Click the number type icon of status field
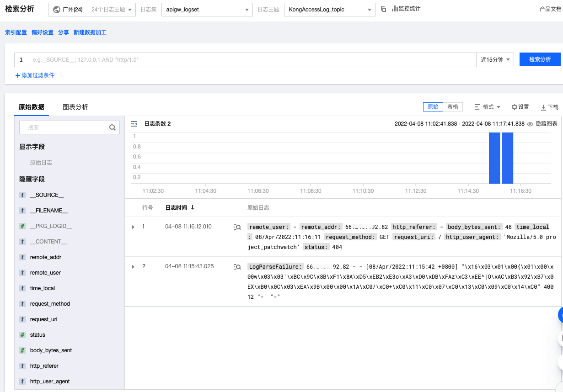 (x=22, y=335)
